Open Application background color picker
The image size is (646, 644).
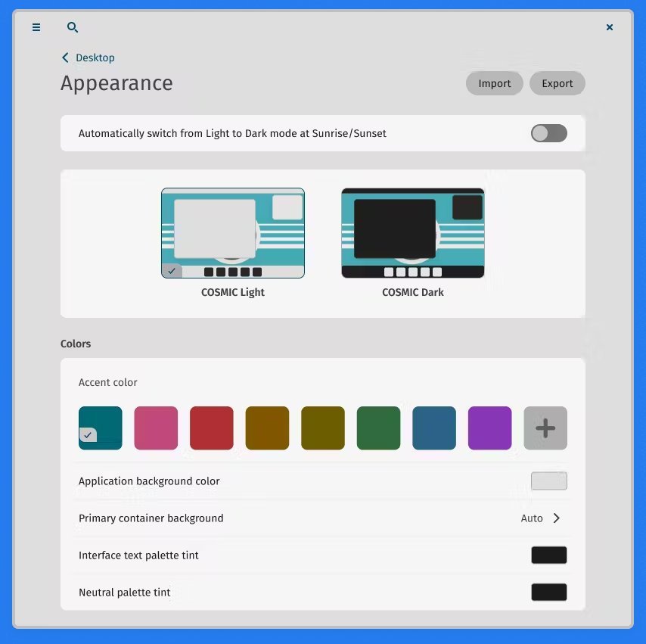click(548, 481)
